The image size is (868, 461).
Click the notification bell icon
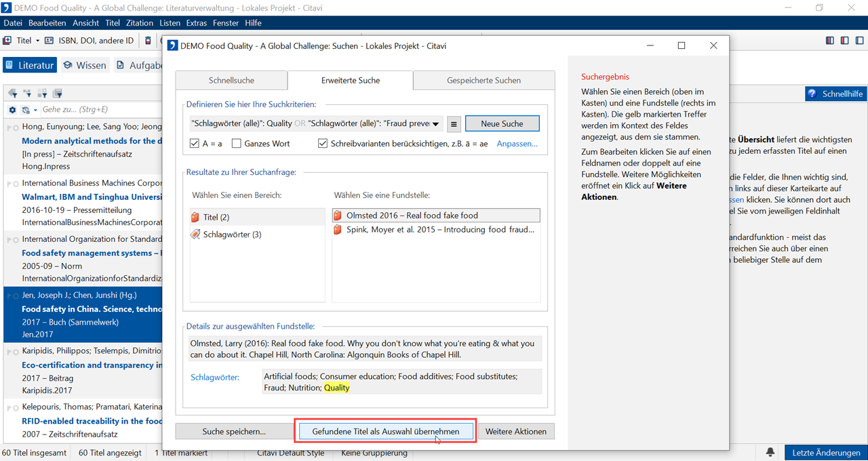(x=770, y=452)
